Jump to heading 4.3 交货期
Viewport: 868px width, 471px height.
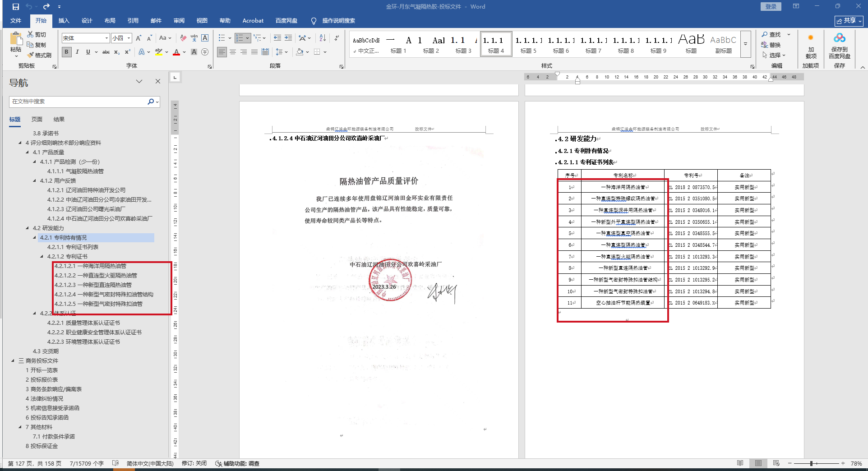46,351
